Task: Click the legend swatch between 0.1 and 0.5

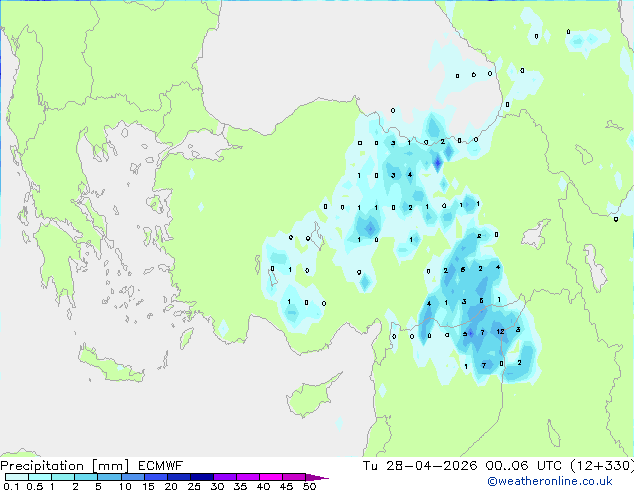Action: [17, 477]
